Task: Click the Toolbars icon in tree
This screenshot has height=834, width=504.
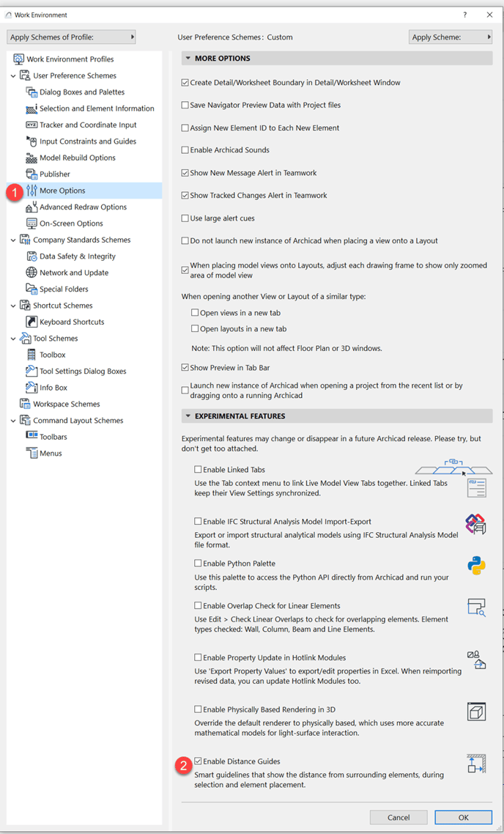Action: tap(31, 436)
